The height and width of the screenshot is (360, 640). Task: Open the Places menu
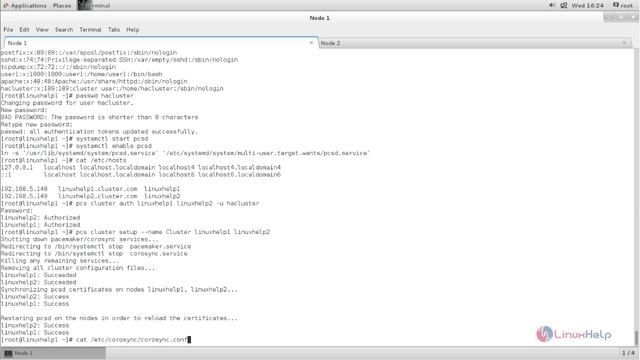point(62,6)
